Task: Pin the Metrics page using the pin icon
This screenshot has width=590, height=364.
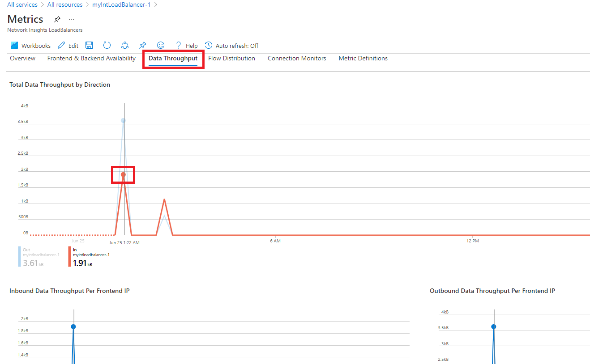Action: [x=57, y=19]
